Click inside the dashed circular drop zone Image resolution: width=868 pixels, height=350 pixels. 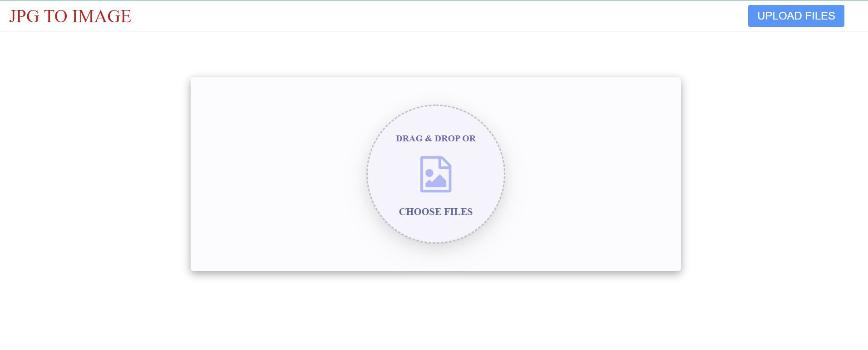[436, 174]
